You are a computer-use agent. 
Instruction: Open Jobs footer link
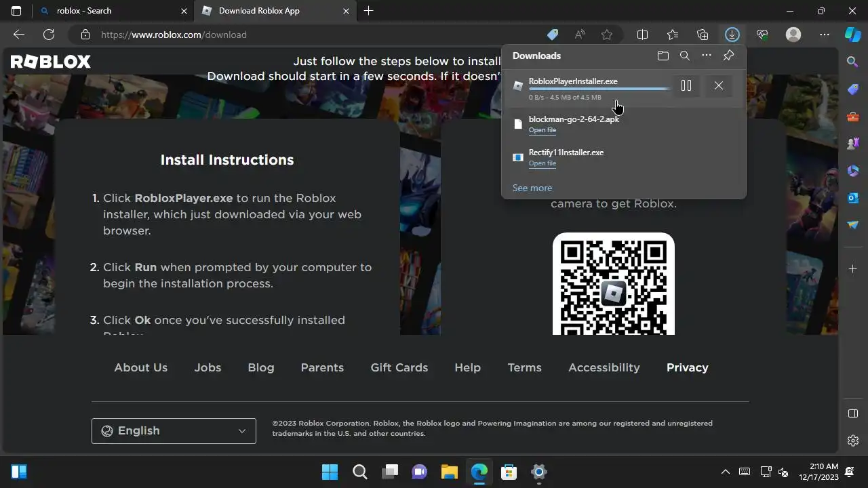(x=208, y=367)
